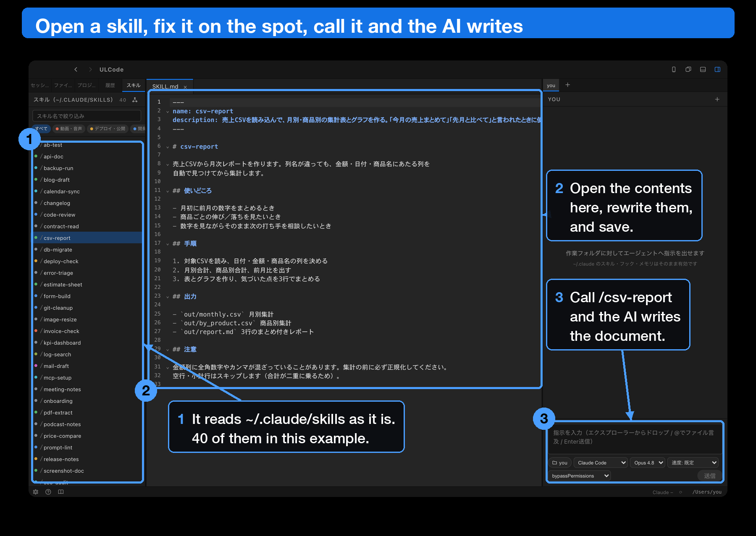This screenshot has height=536, width=756.
Task: Open the Opus 4.8 model dropdown
Action: pos(648,463)
